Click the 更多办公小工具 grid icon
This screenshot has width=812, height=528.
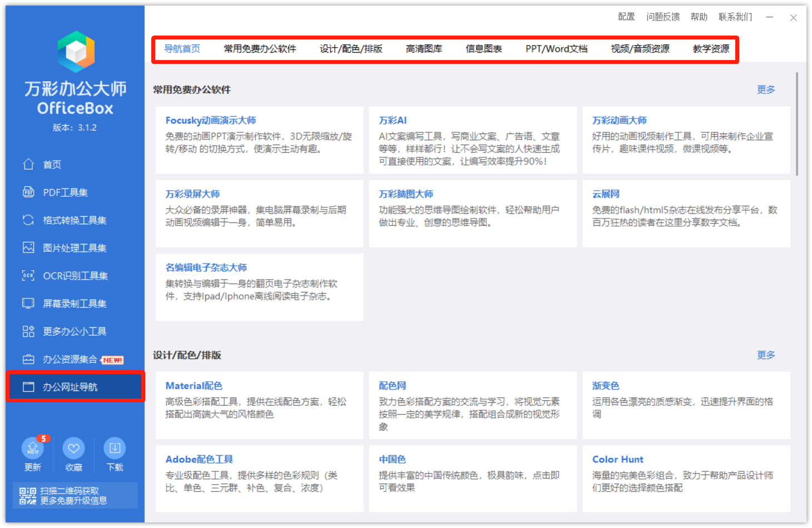coord(28,331)
